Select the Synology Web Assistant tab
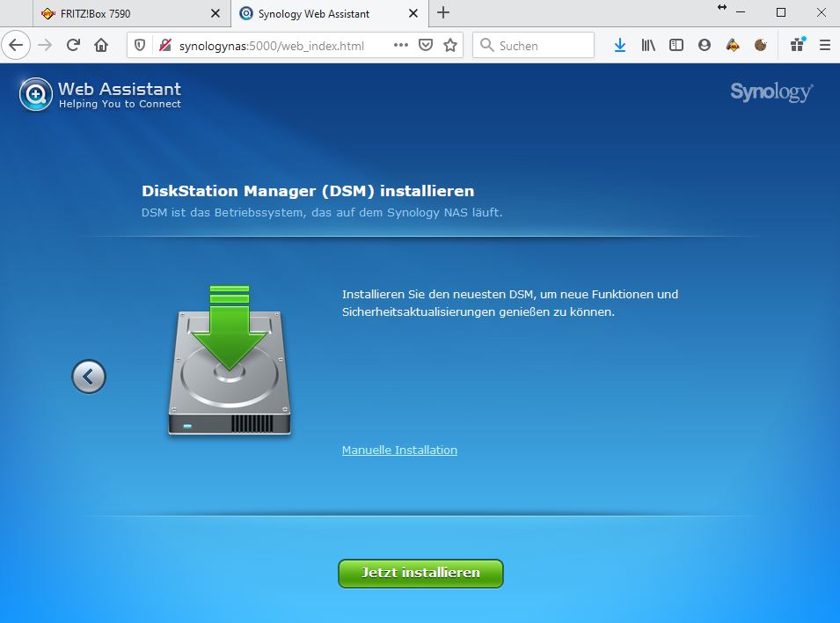 pyautogui.click(x=330, y=13)
